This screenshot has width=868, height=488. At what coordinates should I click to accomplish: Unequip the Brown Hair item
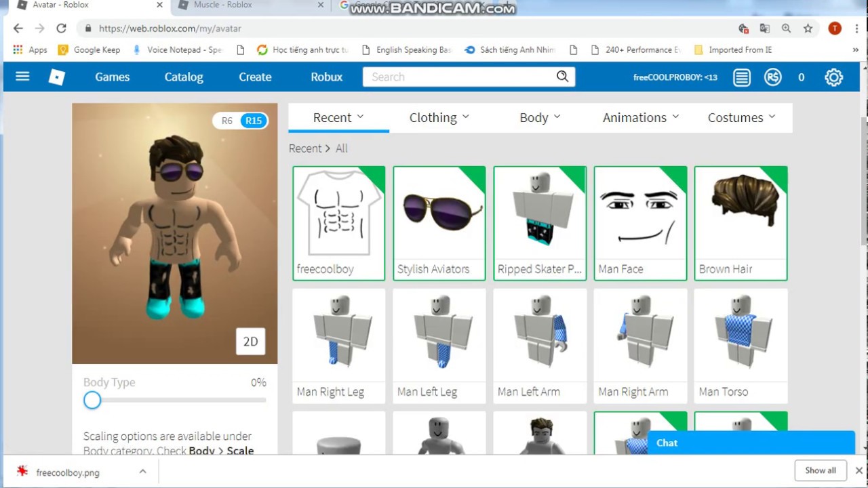click(x=741, y=223)
